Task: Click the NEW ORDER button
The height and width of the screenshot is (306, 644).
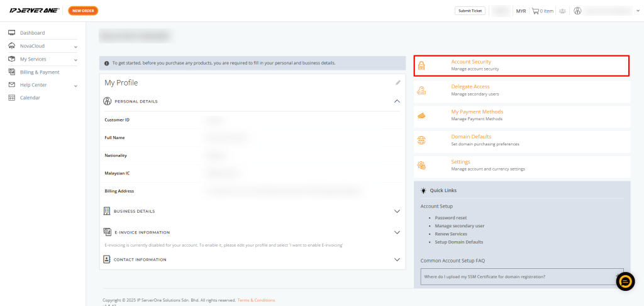Action: 83,11
